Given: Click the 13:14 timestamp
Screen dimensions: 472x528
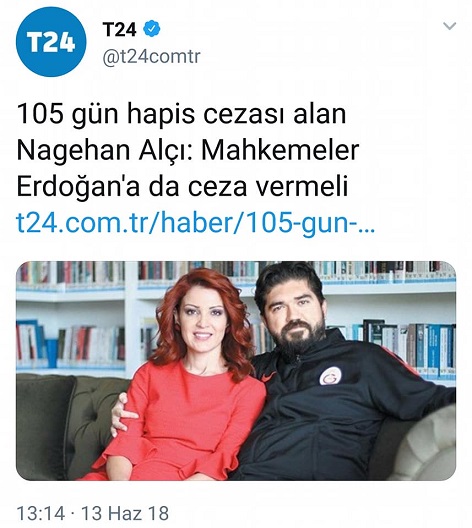Looking at the screenshot, I should pos(40,513).
